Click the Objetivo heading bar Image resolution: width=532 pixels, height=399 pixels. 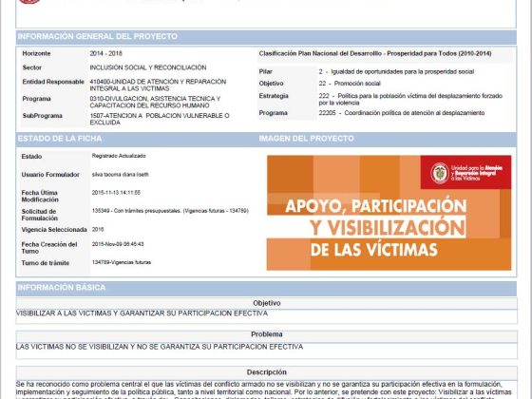pyautogui.click(x=266, y=303)
